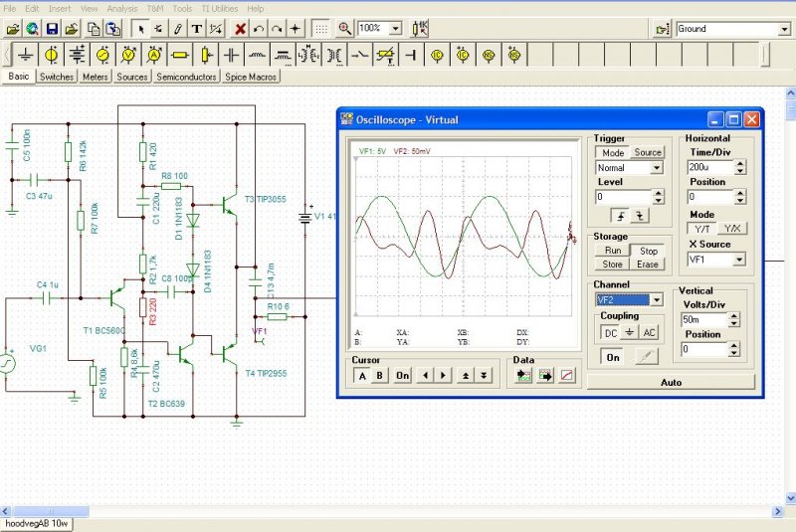Open the 100% zoom level dropdown
This screenshot has height=532, width=796.
395,29
